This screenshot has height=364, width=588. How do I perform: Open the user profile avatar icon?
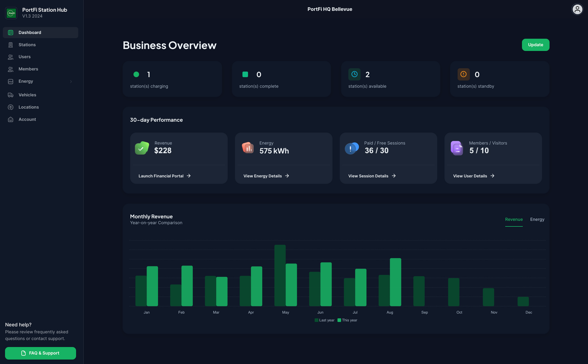coord(577,9)
